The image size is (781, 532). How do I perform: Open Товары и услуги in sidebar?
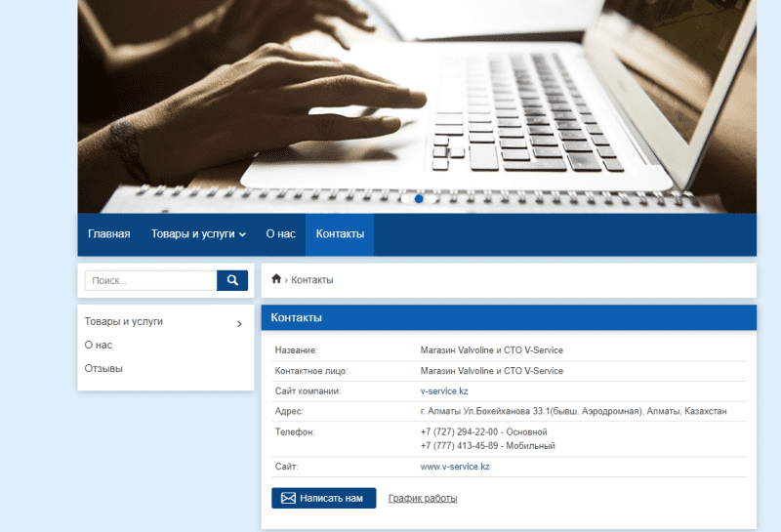click(x=124, y=322)
